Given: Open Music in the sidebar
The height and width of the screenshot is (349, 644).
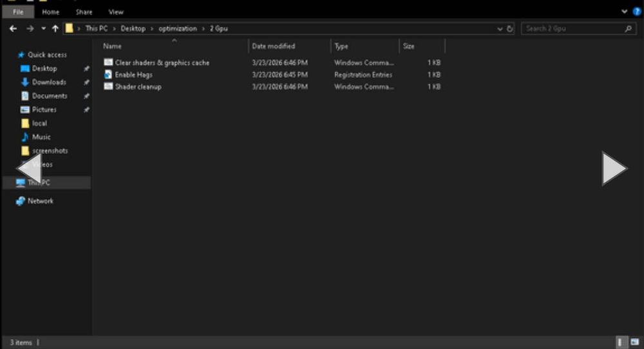Looking at the screenshot, I should pyautogui.click(x=41, y=137).
